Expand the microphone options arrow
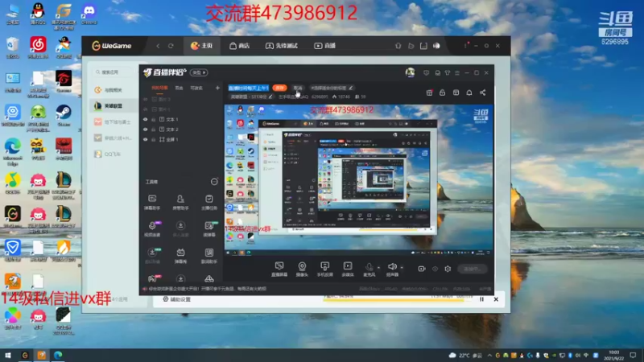This screenshot has width=644, height=362. pyautogui.click(x=378, y=268)
